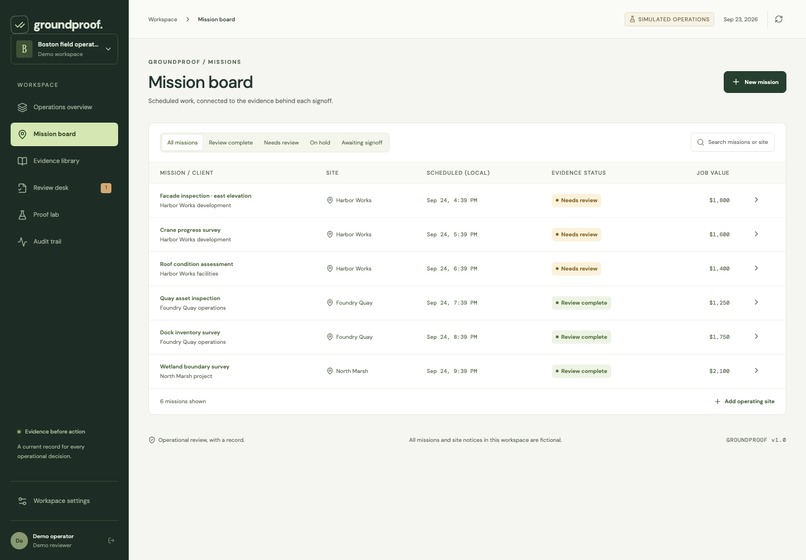Viewport: 806px width, 560px height.
Task: Switch to the On hold tab
Action: point(320,142)
